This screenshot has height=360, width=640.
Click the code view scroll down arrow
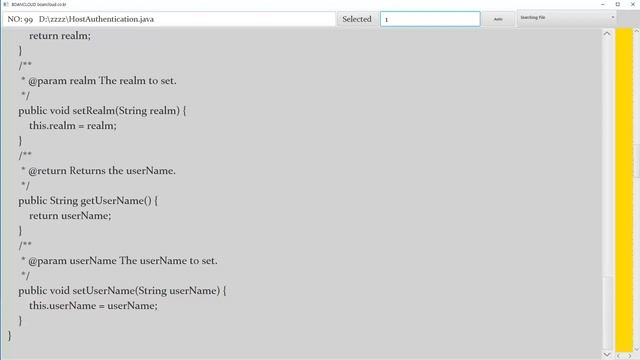(607, 354)
